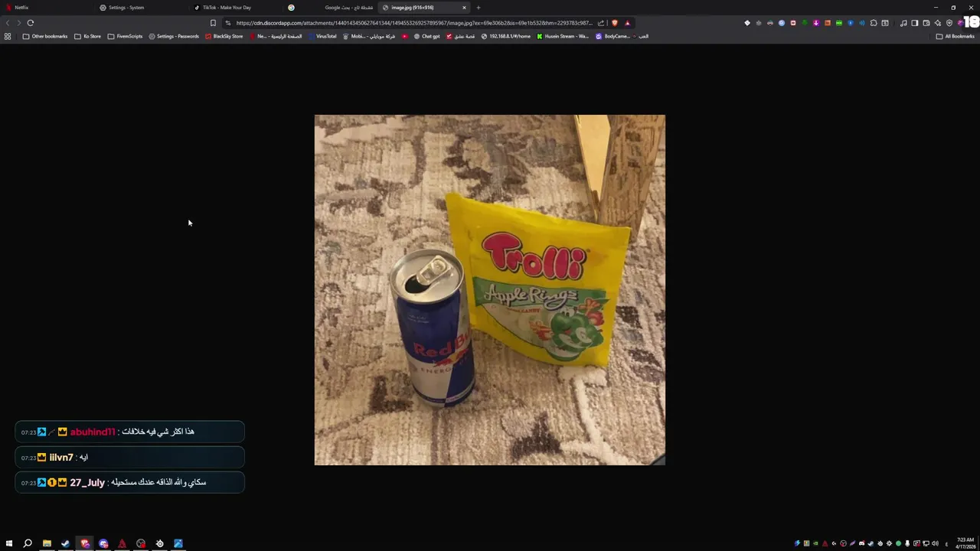Screen dimensions: 980x551
Task: Select the iilvn7 chat message
Action: click(129, 457)
